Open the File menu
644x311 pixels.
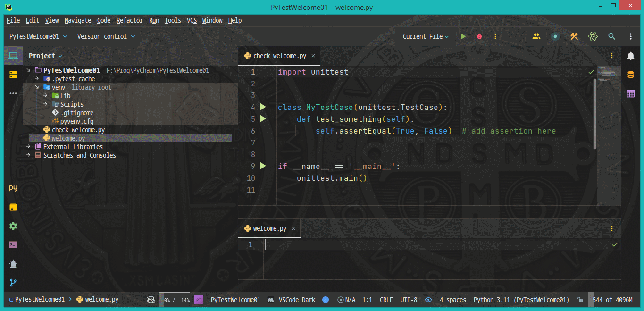pos(13,20)
